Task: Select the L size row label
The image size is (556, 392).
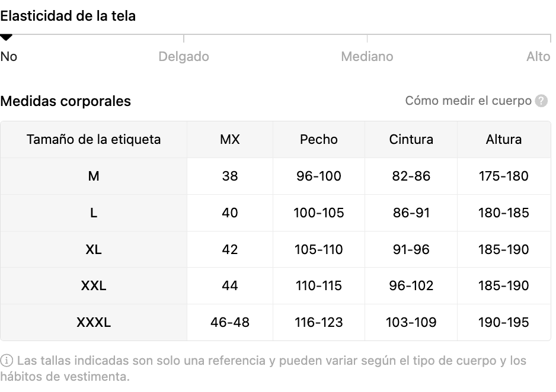Action: [x=94, y=213]
